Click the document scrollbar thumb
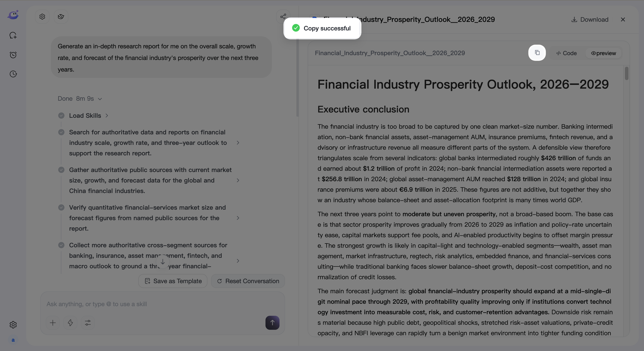 click(626, 74)
